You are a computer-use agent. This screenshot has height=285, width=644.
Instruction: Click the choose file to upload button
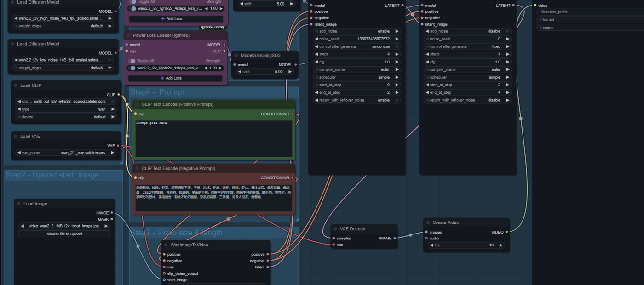click(64, 234)
